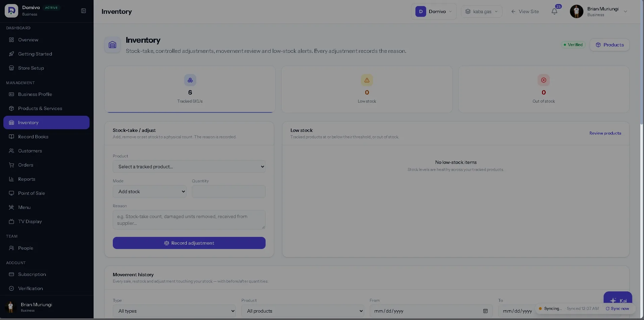
Task: Open Verification page
Action: point(46,288)
